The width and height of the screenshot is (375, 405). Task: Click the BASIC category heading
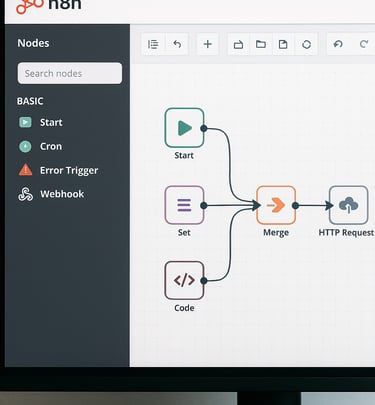(x=30, y=101)
